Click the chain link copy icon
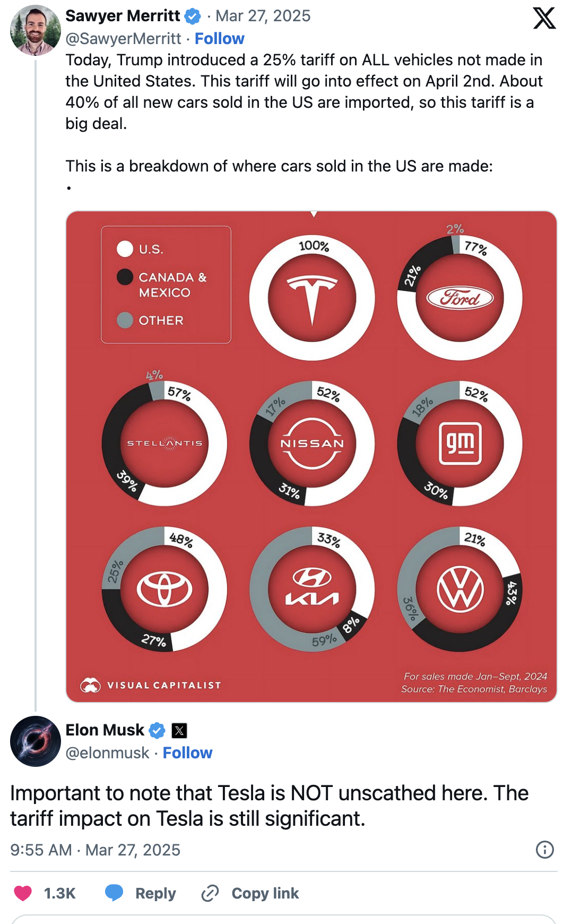Viewport: 572px width, 924px height. coord(210,893)
